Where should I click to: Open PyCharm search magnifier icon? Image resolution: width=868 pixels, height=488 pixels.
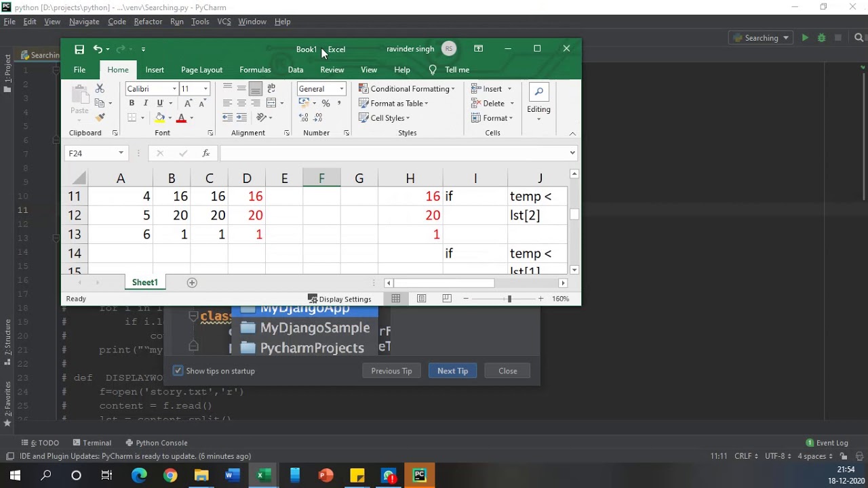coord(859,38)
